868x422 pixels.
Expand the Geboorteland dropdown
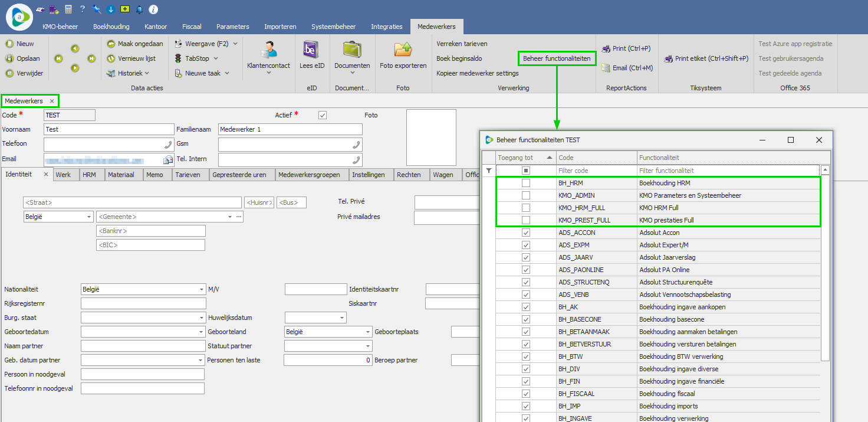pyautogui.click(x=369, y=332)
